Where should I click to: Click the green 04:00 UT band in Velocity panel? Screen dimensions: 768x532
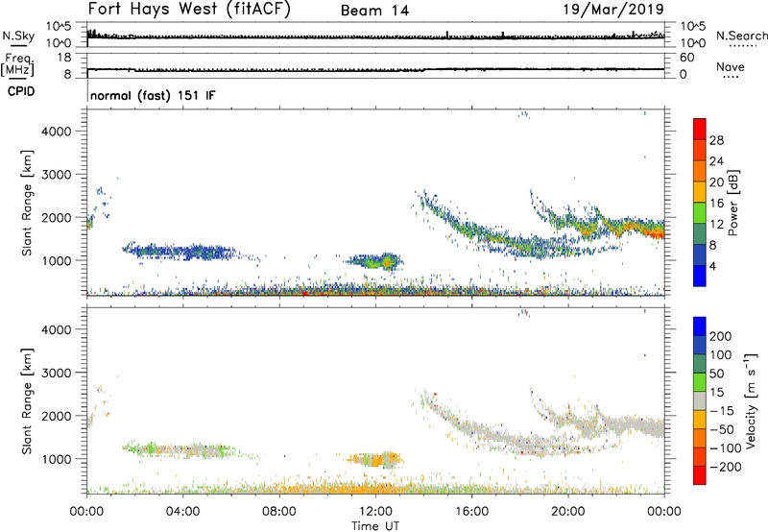click(x=180, y=449)
